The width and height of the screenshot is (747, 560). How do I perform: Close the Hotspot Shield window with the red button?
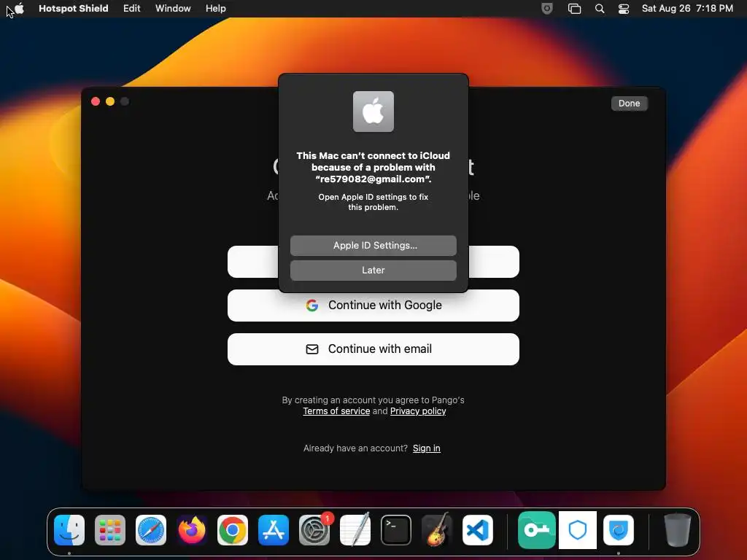96,101
